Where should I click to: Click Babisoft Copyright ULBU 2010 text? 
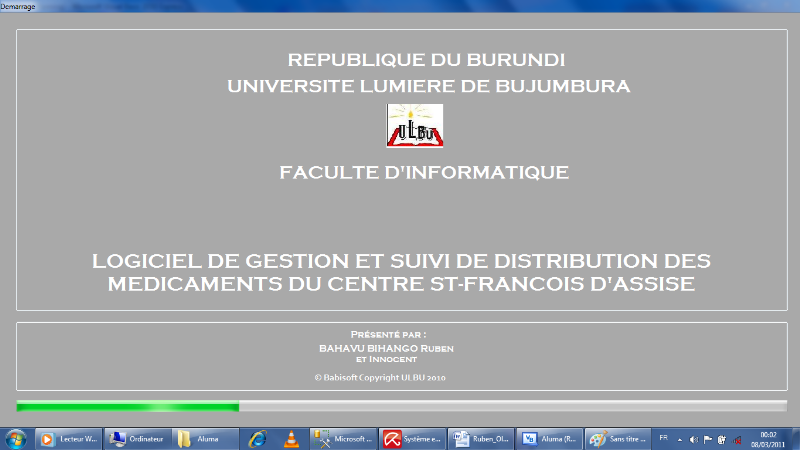click(x=380, y=378)
